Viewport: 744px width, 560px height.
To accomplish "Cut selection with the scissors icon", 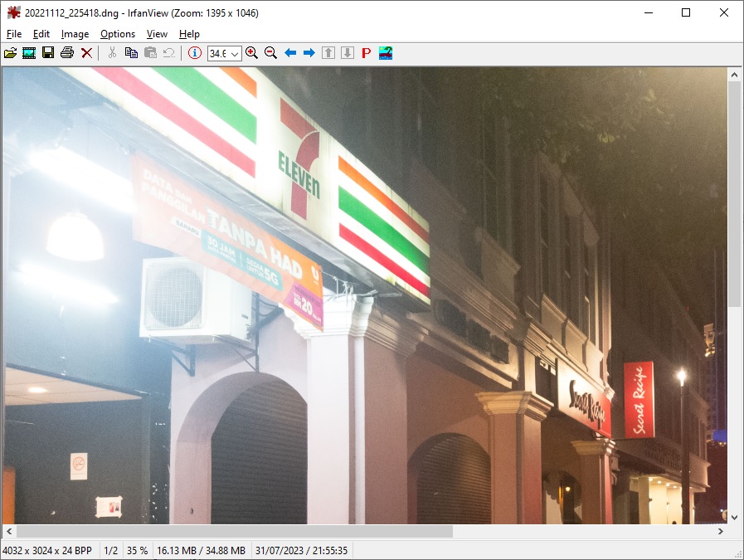I will [112, 52].
